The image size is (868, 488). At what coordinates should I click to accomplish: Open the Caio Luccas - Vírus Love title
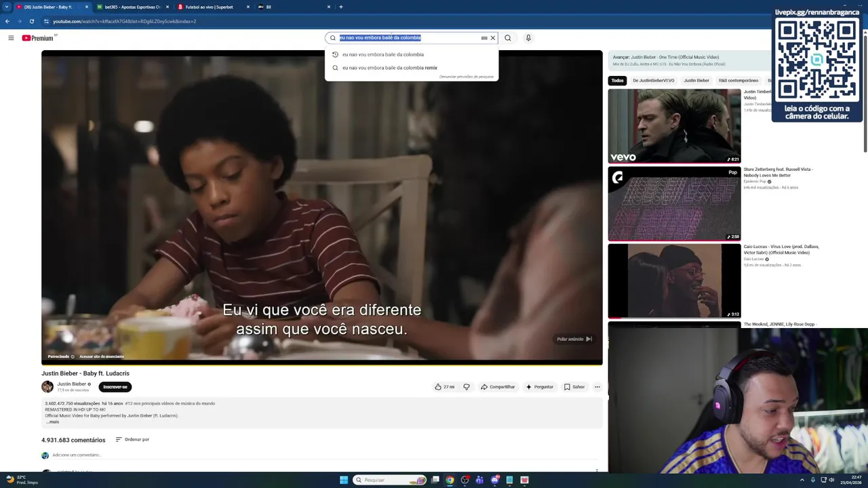coord(781,249)
